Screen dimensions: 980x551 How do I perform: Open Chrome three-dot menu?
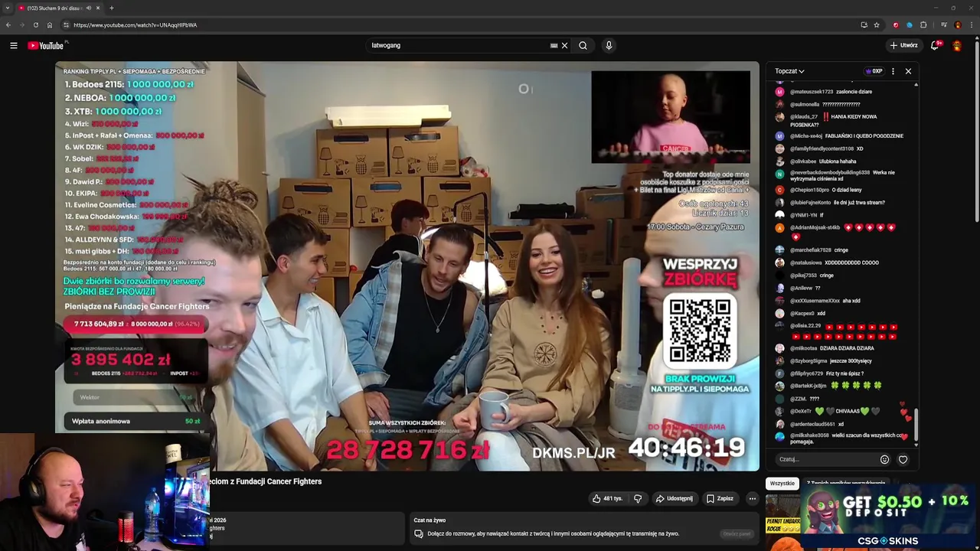click(971, 25)
